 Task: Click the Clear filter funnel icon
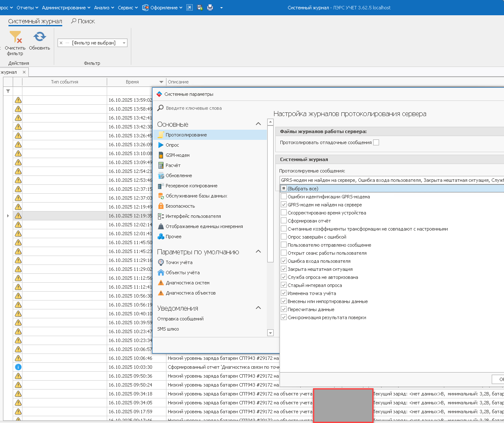(15, 37)
